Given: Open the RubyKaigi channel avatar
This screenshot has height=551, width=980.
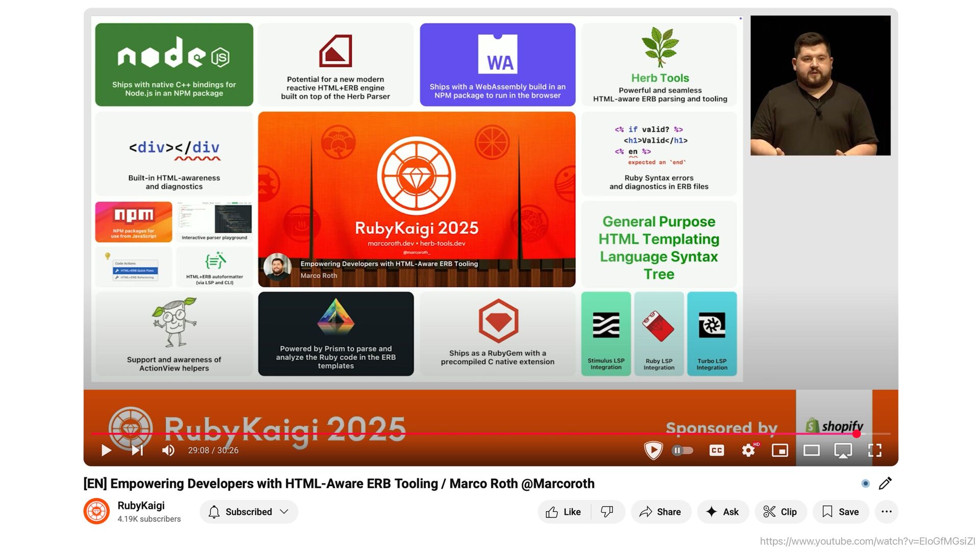Looking at the screenshot, I should coord(96,511).
